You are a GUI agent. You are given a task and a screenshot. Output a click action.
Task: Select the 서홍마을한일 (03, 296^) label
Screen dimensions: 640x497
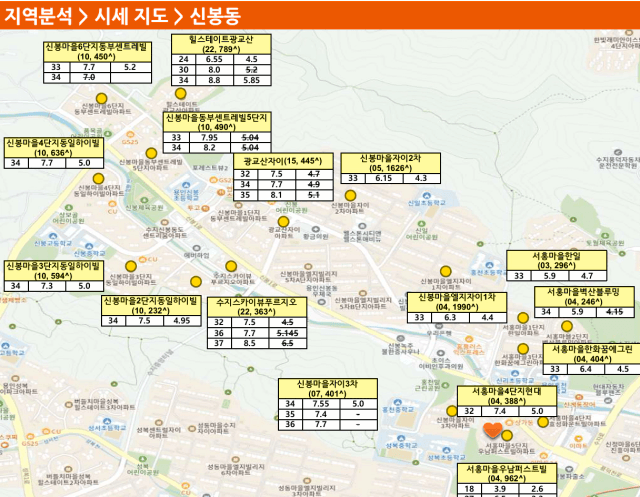point(556,260)
